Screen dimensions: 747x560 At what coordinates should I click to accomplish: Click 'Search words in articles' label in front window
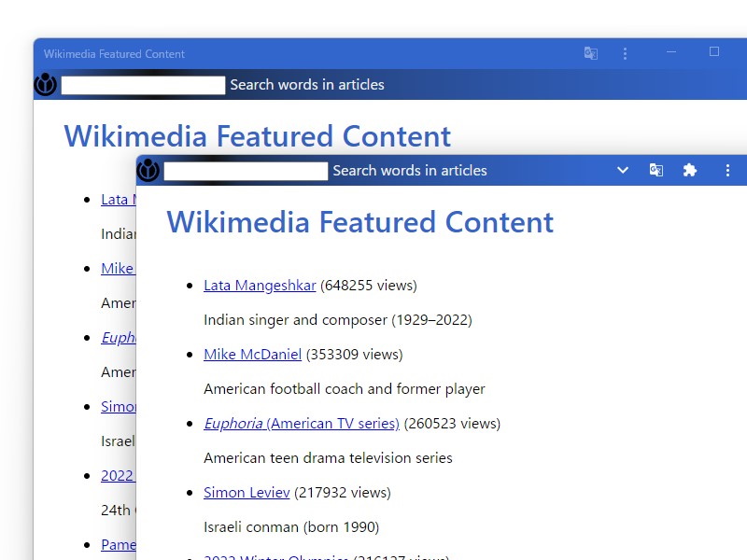tap(410, 171)
